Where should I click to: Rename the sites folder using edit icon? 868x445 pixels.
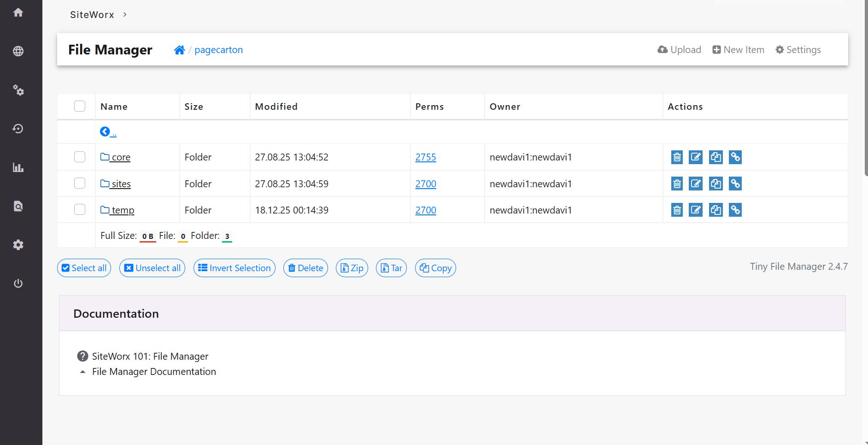click(x=695, y=184)
